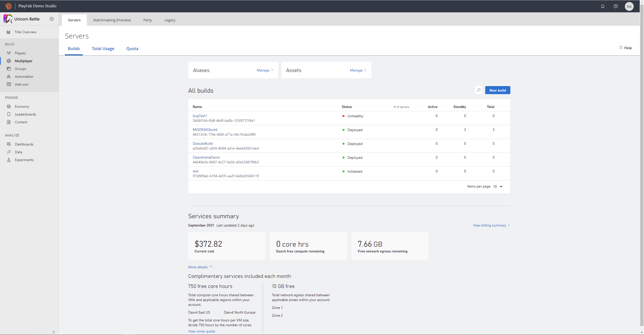
Task: Toggle the Matchmaking Preview tab
Action: [111, 20]
